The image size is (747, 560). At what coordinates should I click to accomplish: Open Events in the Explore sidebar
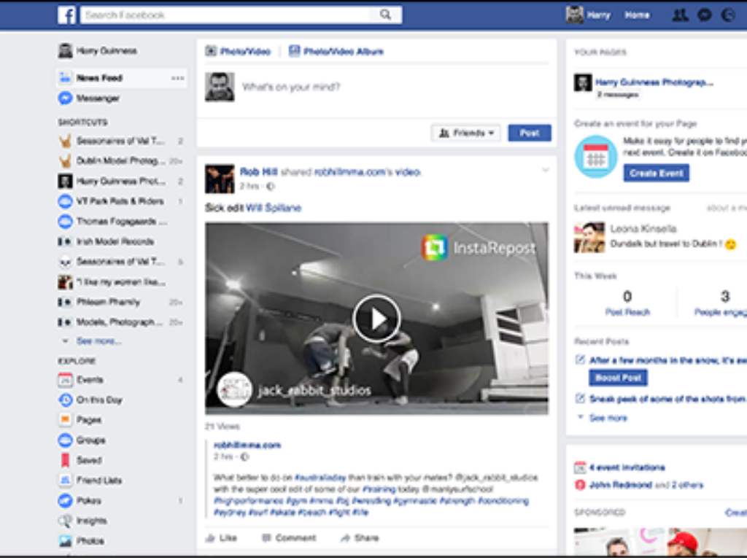90,380
